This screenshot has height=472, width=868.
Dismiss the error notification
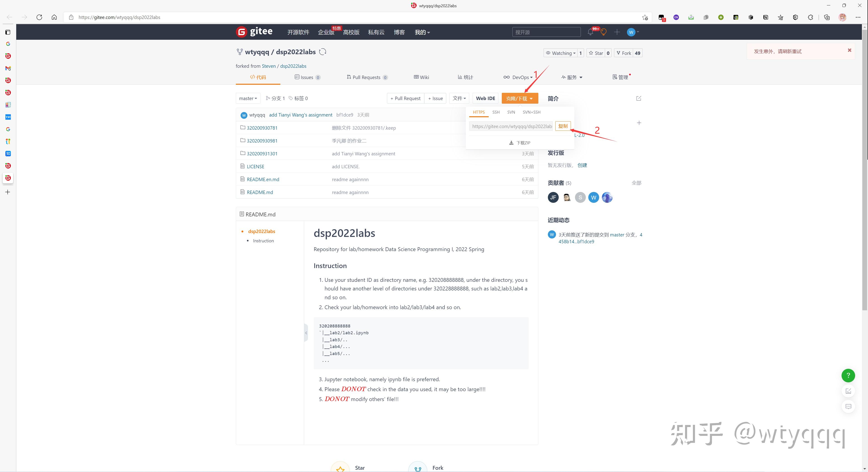(x=849, y=50)
